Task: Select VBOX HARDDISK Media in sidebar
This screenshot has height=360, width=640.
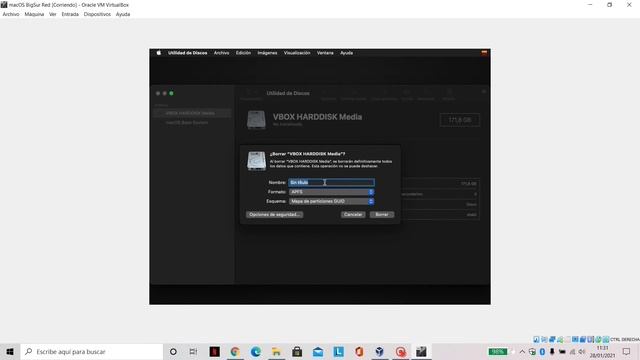Action: (x=191, y=113)
